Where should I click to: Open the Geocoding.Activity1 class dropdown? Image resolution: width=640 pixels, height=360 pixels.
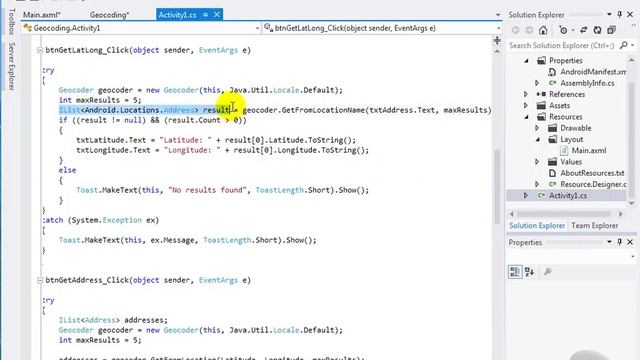pyautogui.click(x=257, y=28)
